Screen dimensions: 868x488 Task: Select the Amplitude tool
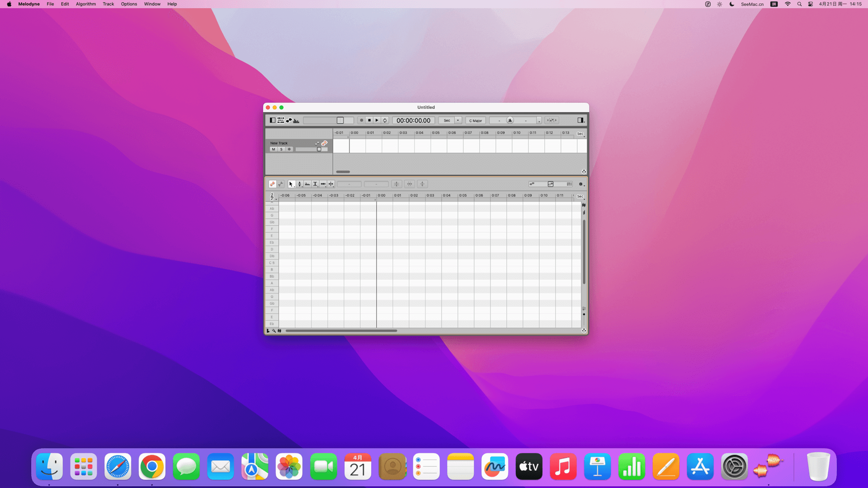tap(315, 184)
